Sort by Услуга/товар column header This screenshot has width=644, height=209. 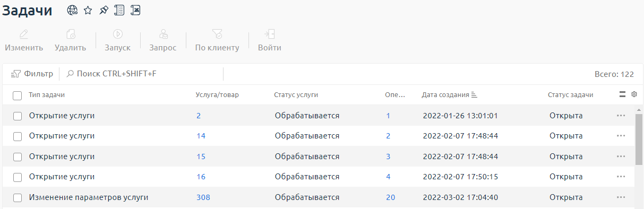tap(217, 95)
